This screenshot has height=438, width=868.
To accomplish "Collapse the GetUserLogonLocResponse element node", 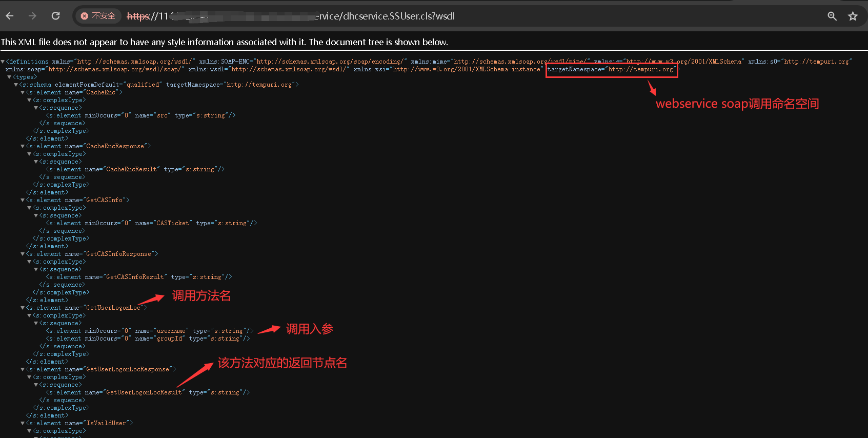I will [x=23, y=369].
